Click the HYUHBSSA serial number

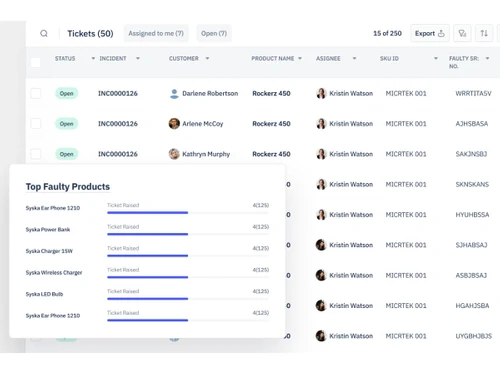click(x=472, y=215)
